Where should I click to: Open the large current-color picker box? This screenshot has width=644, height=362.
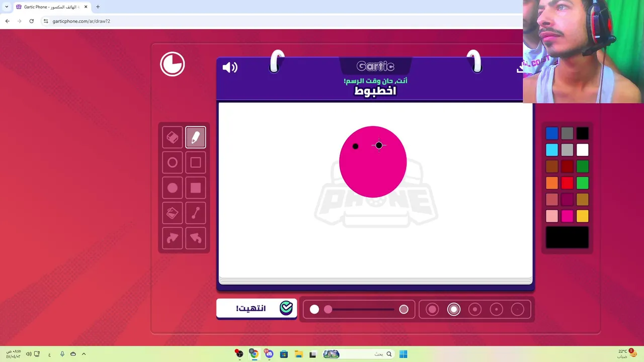[567, 237]
